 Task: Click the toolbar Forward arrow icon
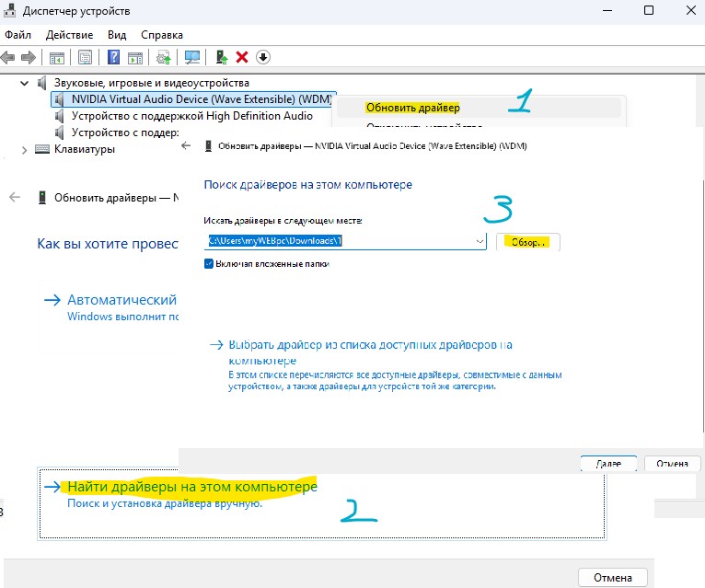pos(28,57)
